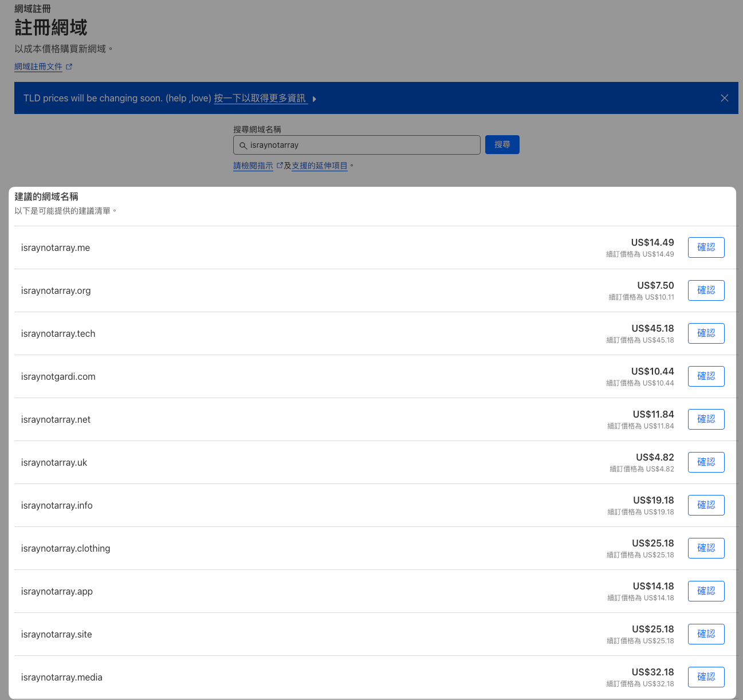Confirm the israynotarray.uk domain
Screen dimensions: 743x700
[x=706, y=462]
